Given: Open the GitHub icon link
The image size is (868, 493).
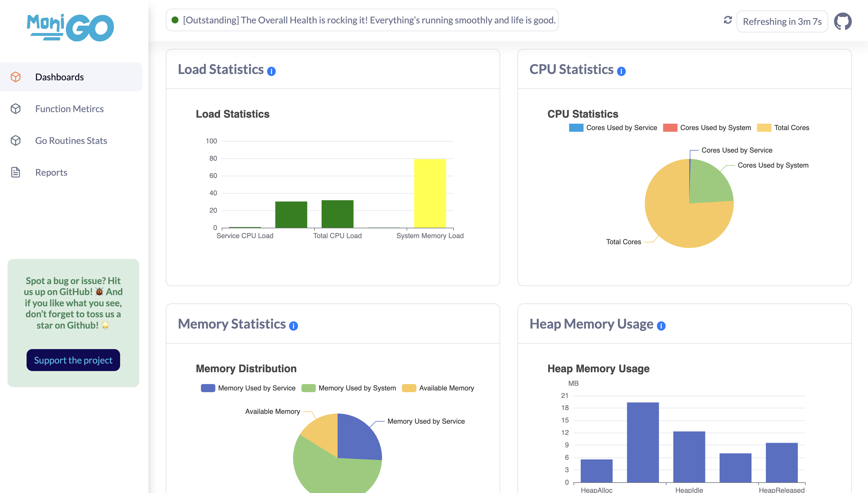Looking at the screenshot, I should coord(842,21).
